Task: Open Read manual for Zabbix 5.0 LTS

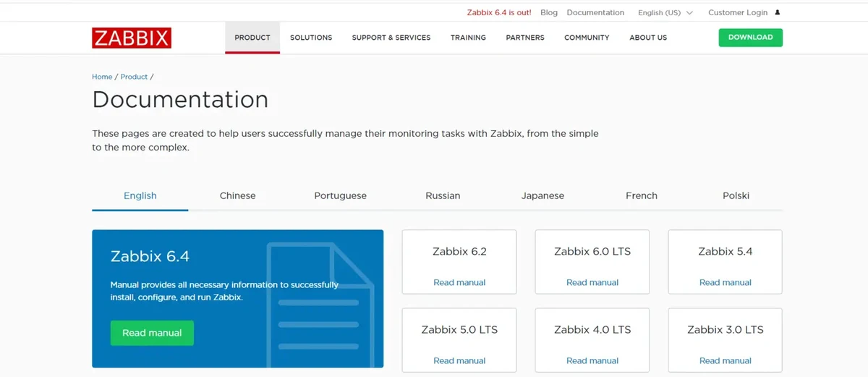Action: 459,360
